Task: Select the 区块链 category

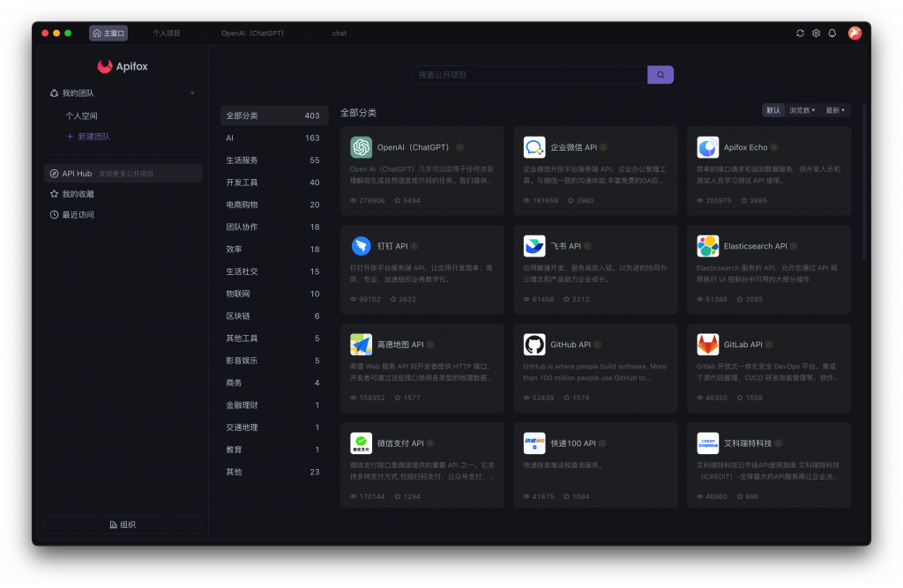Action: 274,316
